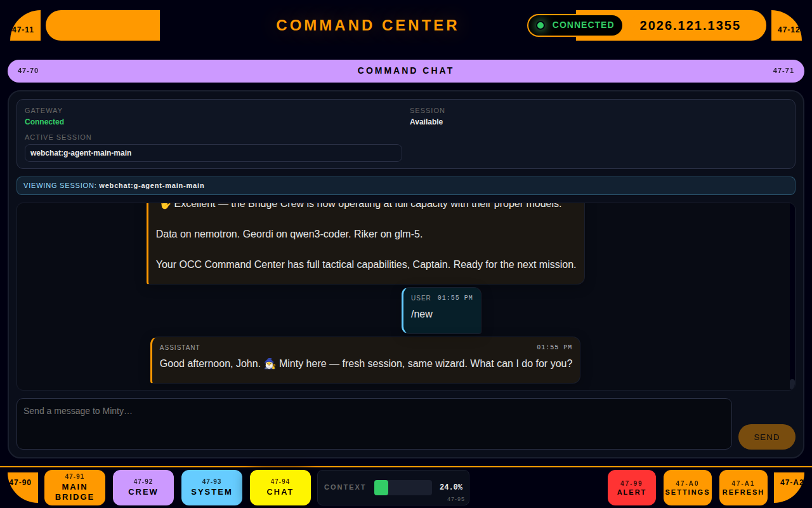The height and width of the screenshot is (508, 812).
Task: Click the Session "Available" status text
Action: (426, 122)
